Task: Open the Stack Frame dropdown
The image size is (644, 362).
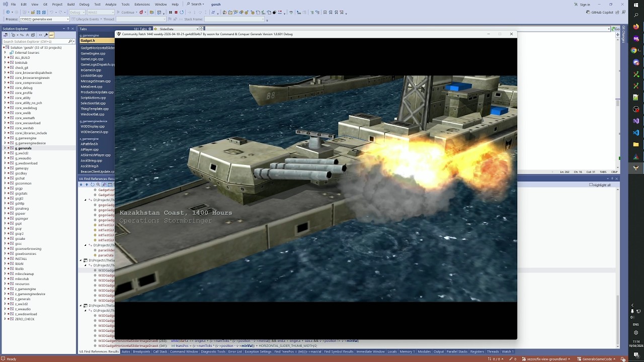Action: 234,19
